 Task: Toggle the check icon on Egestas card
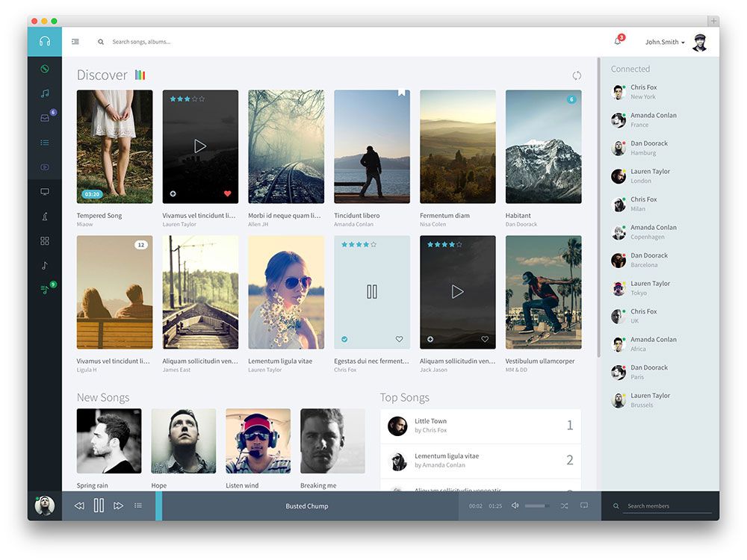point(344,339)
